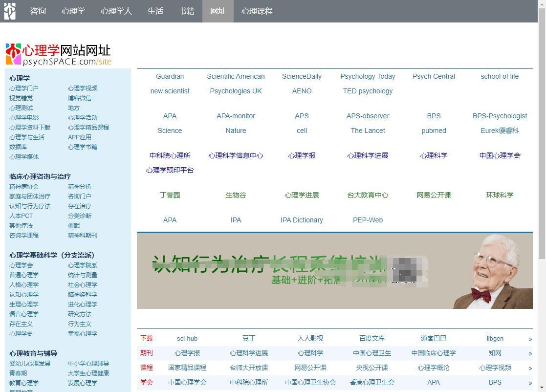546x392 pixels.
Task: Open 心理课程 in top navigation
Action: tap(257, 11)
